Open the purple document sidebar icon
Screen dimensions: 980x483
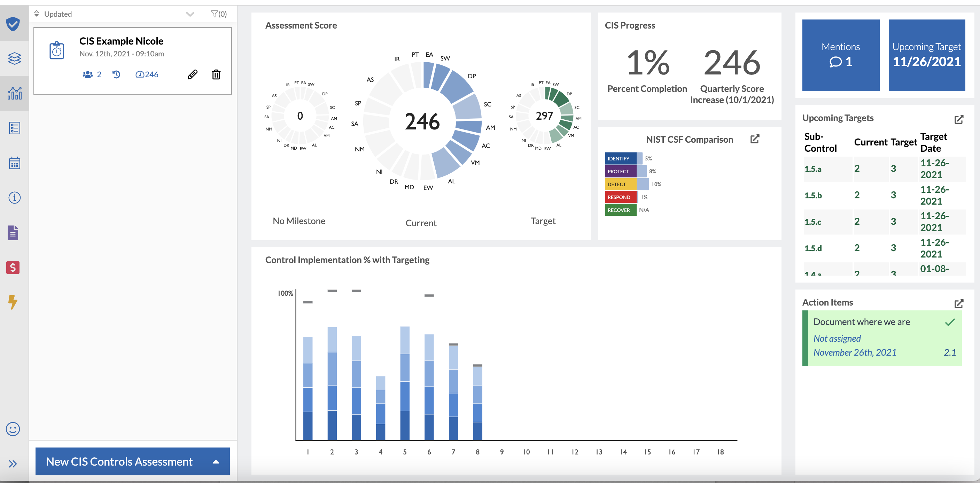click(13, 232)
